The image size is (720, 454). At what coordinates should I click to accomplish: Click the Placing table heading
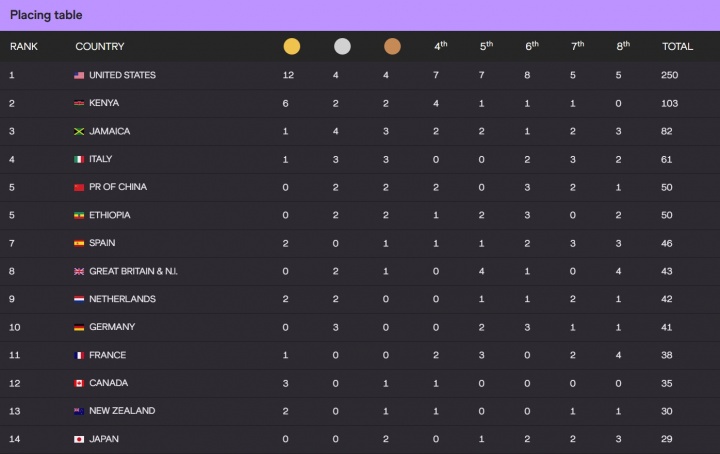point(46,15)
